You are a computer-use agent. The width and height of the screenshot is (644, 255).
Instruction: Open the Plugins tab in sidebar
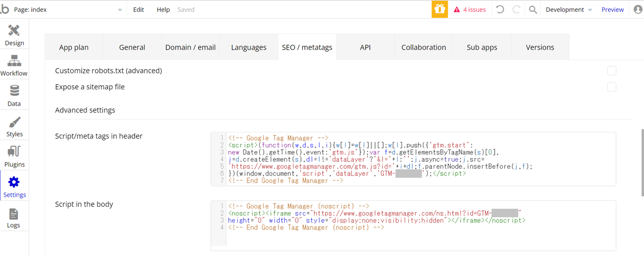coord(14,156)
